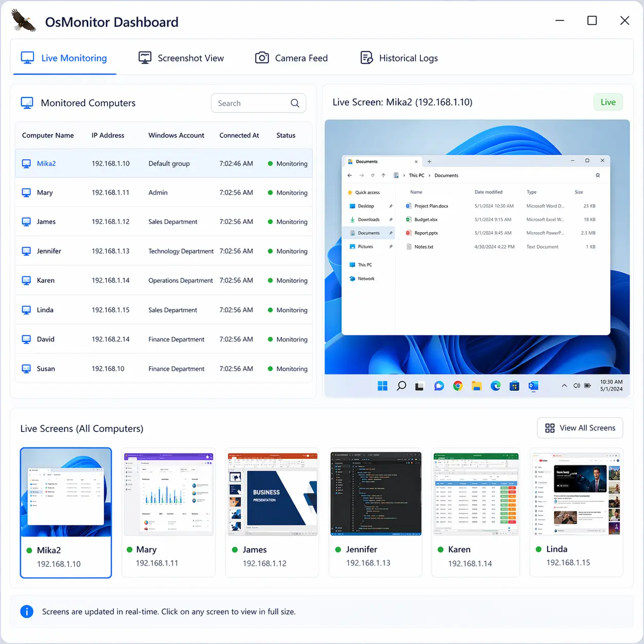Select David's computer icon in table

pyautogui.click(x=26, y=339)
